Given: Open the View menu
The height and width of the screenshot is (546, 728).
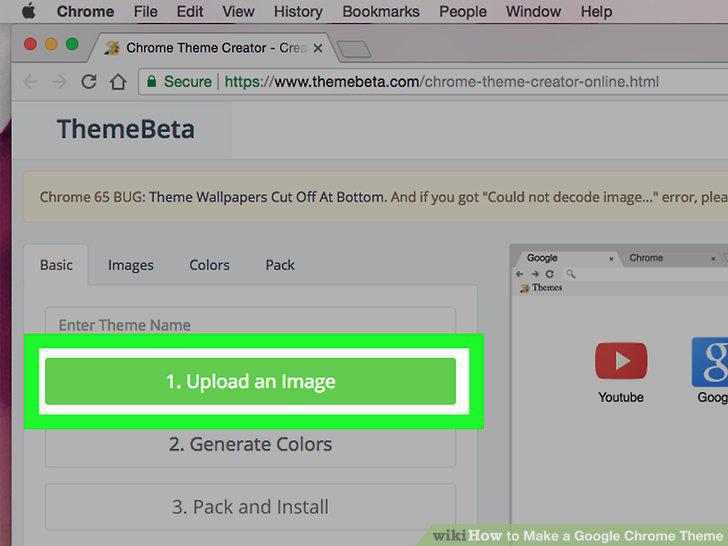Looking at the screenshot, I should (x=238, y=11).
